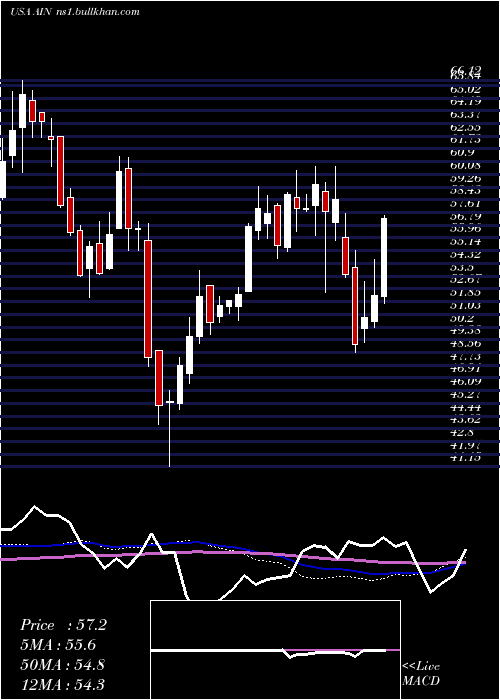
Task: Click the 63.37 price axis label
Action: tap(466, 115)
